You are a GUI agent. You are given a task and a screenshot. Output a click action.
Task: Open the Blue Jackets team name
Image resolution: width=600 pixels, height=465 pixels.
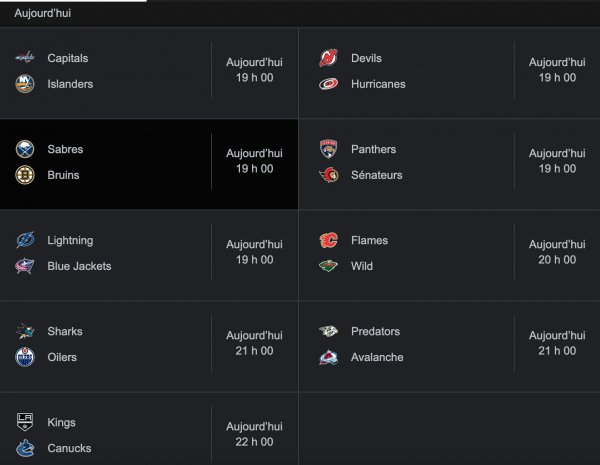(x=79, y=266)
